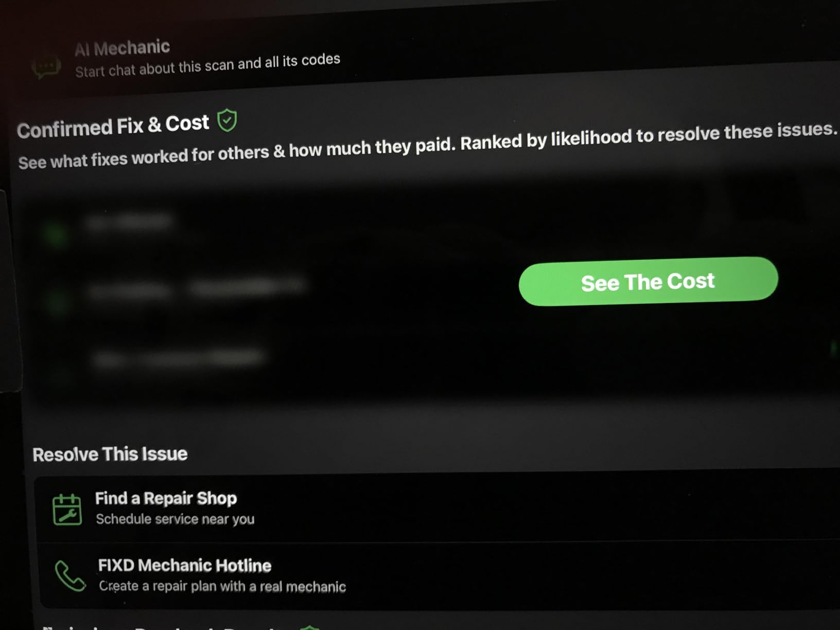The width and height of the screenshot is (840, 630).
Task: Select the second blurred fix entry
Action: point(197,288)
